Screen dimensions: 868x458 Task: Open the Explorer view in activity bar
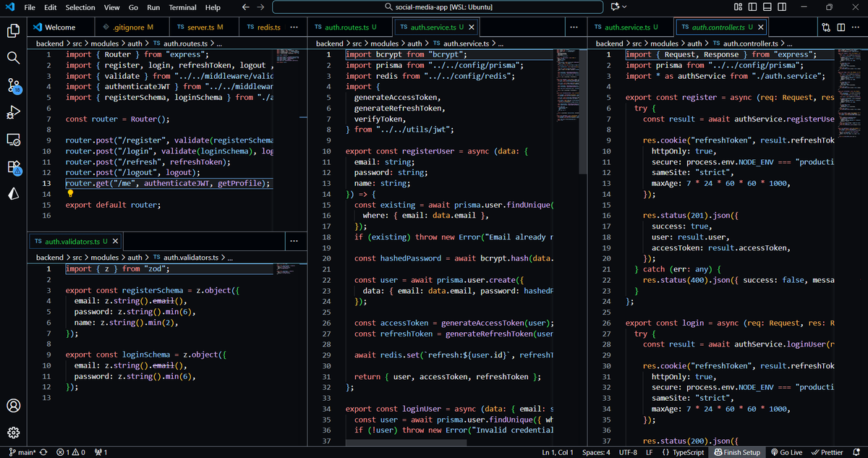[13, 31]
